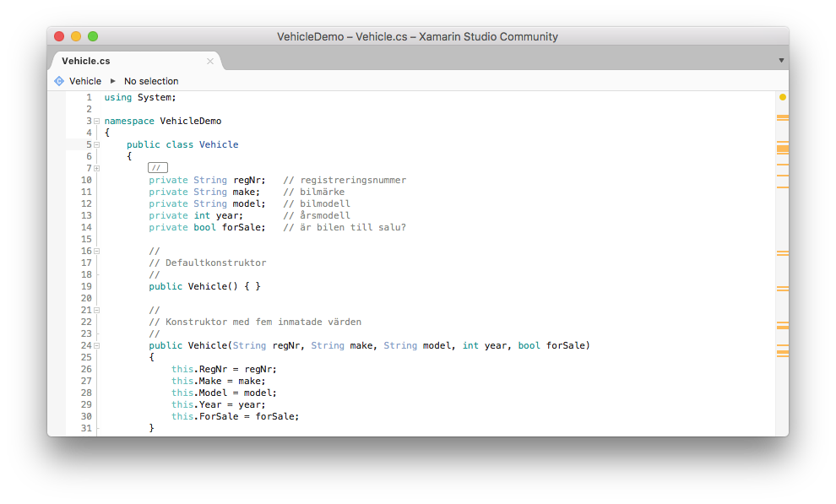Click 'this.Model = model;' statement
This screenshot has width=836, height=504.
click(224, 393)
